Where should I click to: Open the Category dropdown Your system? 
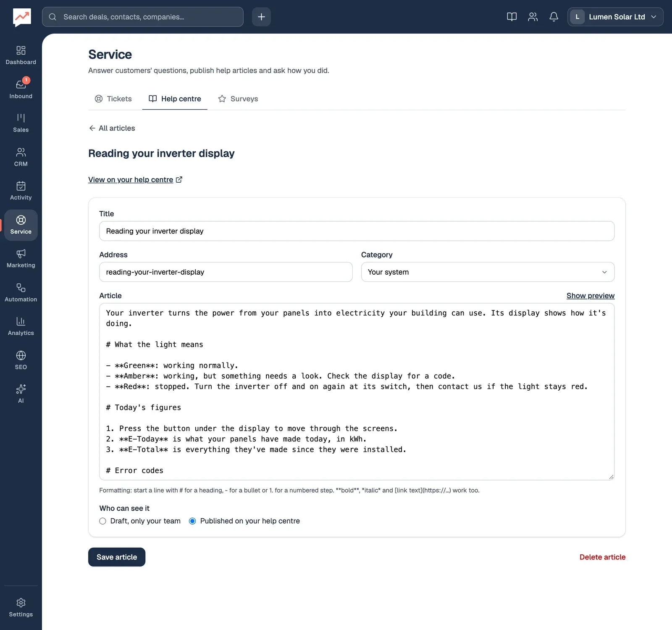[x=488, y=272]
